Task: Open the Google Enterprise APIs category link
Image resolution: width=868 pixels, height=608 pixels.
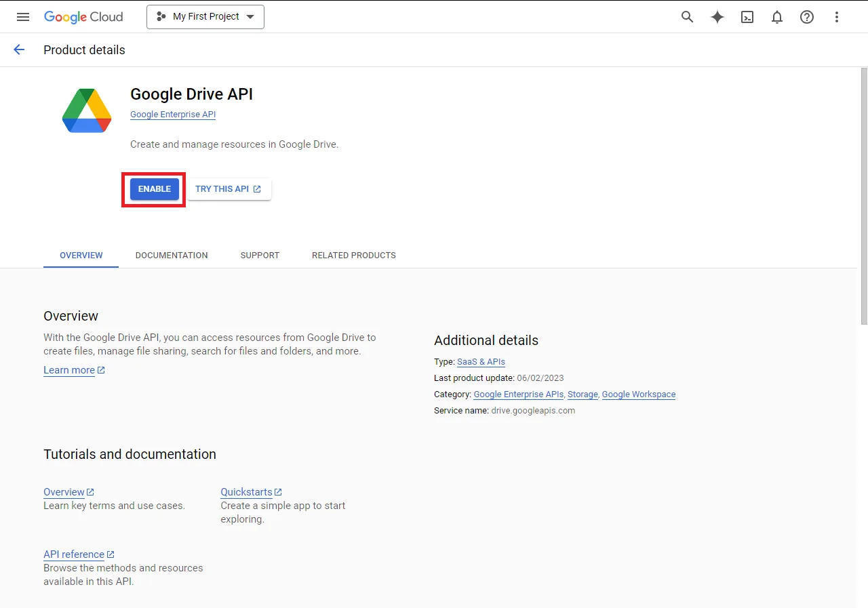Action: pyautogui.click(x=519, y=394)
